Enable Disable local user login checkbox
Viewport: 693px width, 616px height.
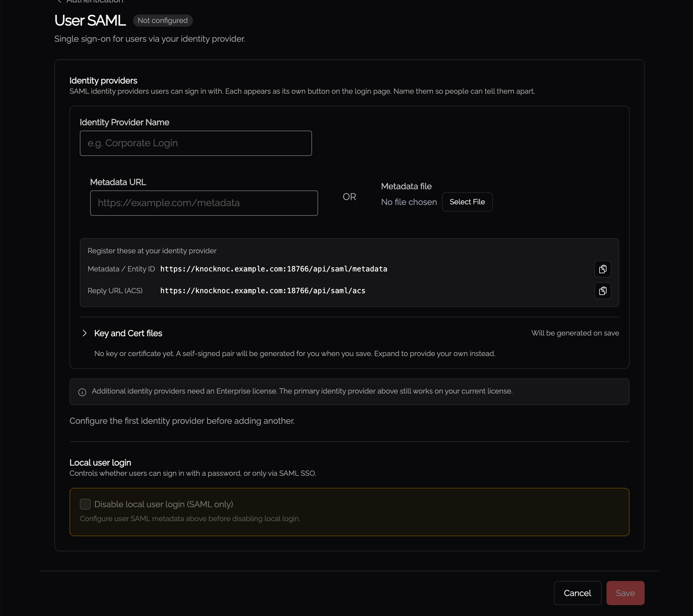85,504
